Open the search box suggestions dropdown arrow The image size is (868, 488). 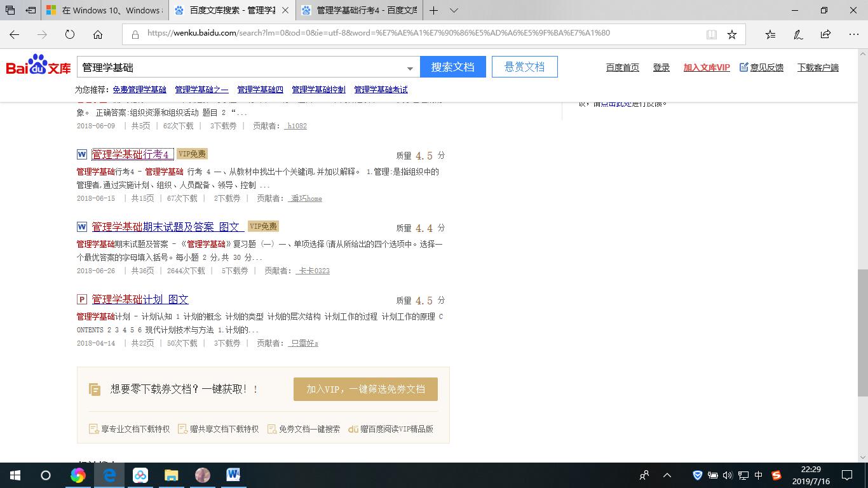(409, 66)
